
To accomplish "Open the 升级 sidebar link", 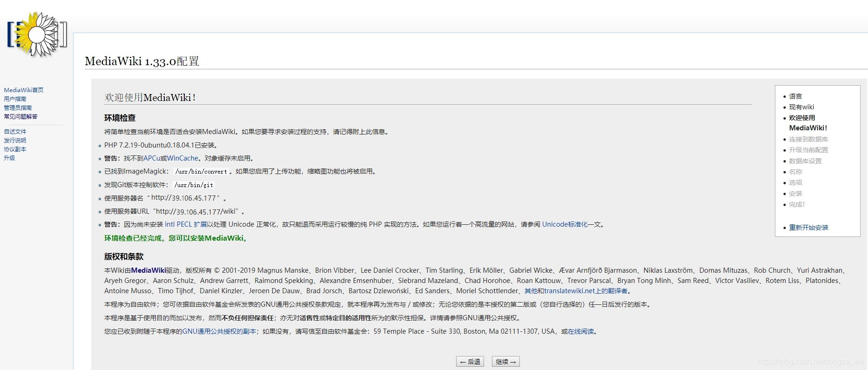I will click(x=9, y=158).
